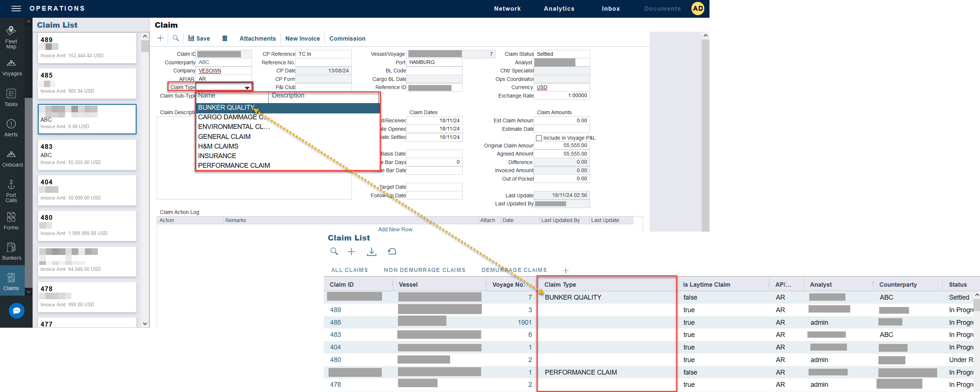Open Fleet Map from the sidebar

pyautogui.click(x=11, y=37)
